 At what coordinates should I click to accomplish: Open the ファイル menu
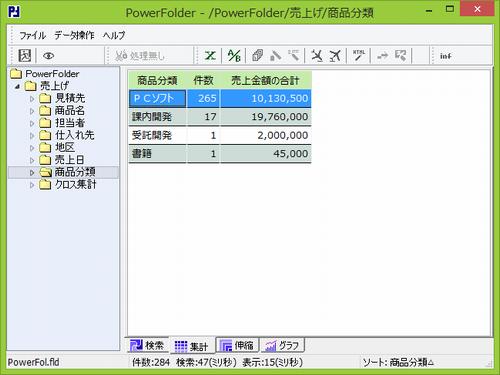(x=32, y=35)
